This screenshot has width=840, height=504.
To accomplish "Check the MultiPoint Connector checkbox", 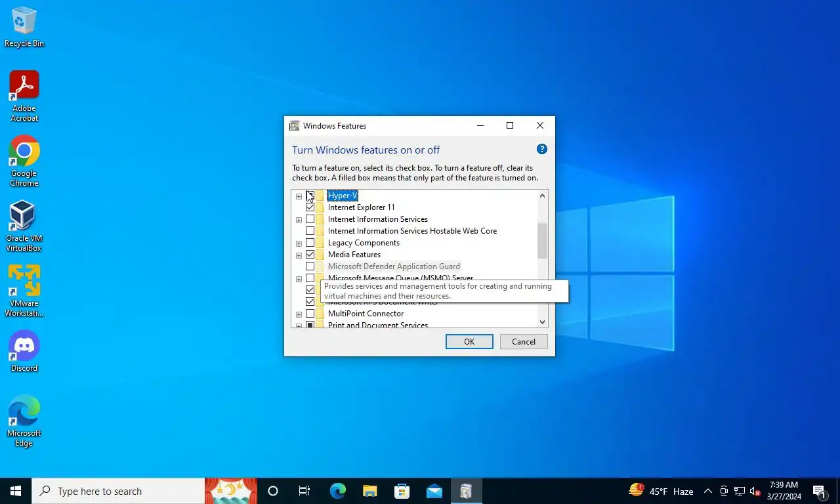I will click(310, 314).
